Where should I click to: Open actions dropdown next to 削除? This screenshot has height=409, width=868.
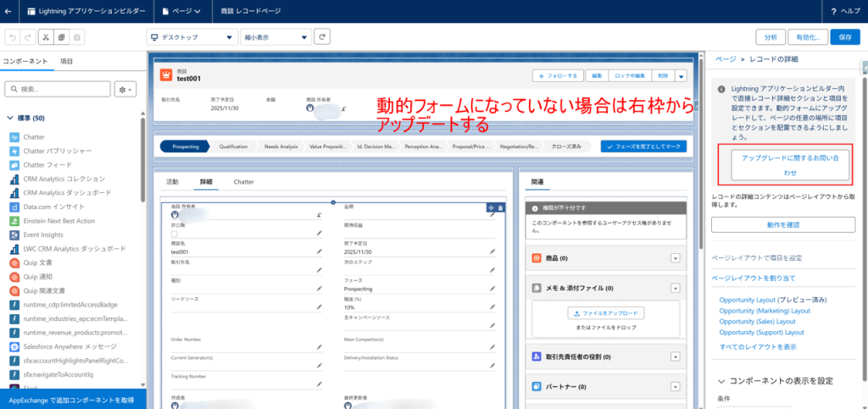[682, 76]
